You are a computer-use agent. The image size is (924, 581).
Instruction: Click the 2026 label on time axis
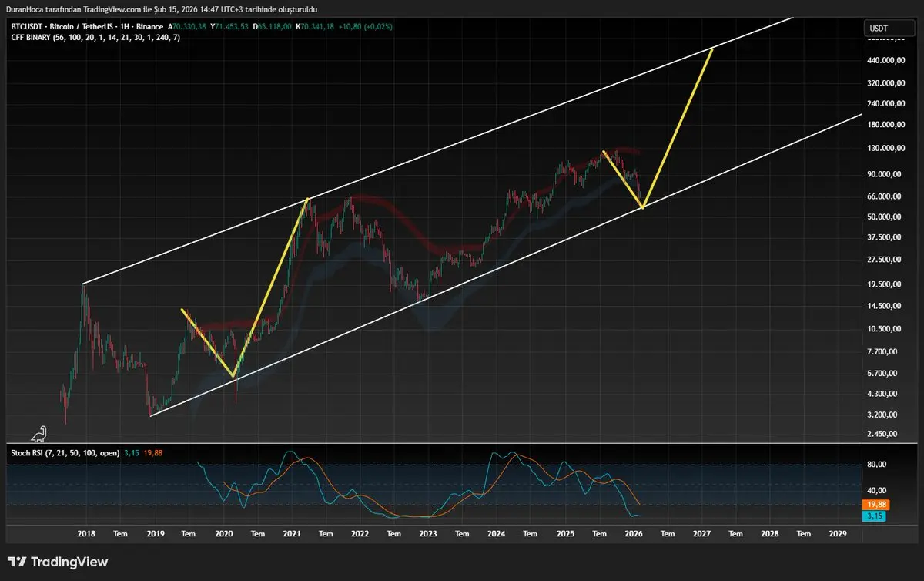(x=634, y=533)
